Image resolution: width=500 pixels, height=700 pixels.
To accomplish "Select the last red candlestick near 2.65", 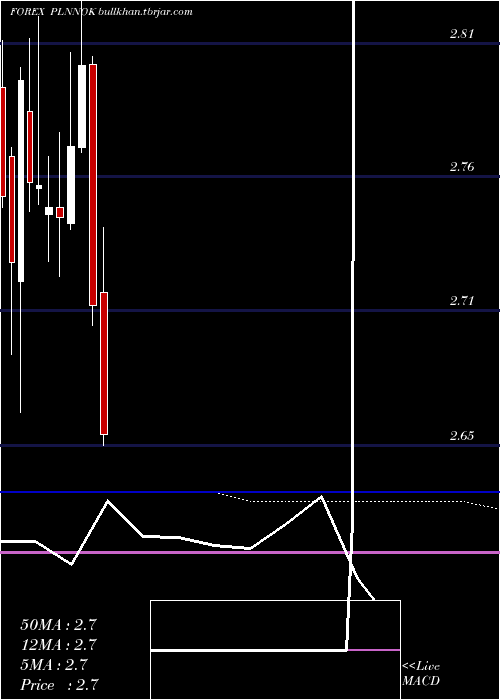I will point(104,363).
